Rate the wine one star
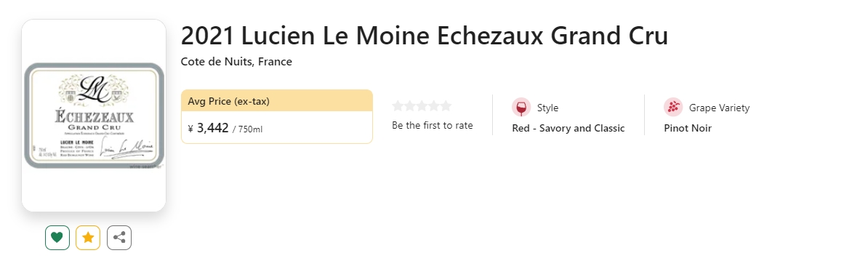868x269 pixels. (398, 105)
